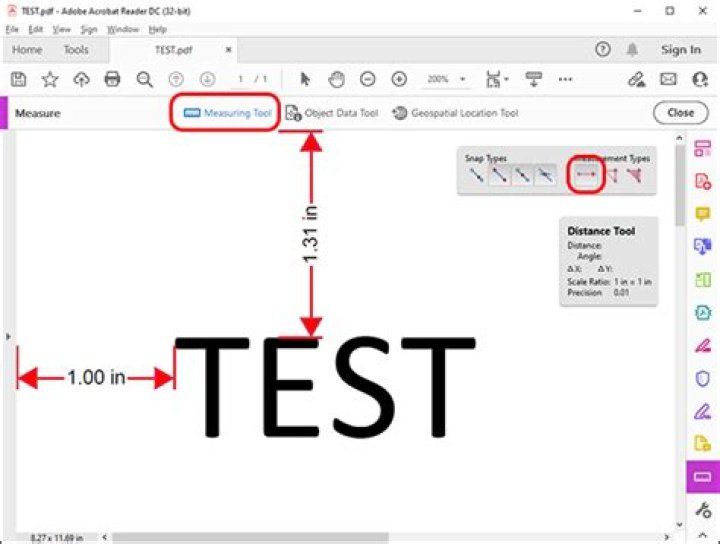Zoom in with the plus icon

point(399,79)
